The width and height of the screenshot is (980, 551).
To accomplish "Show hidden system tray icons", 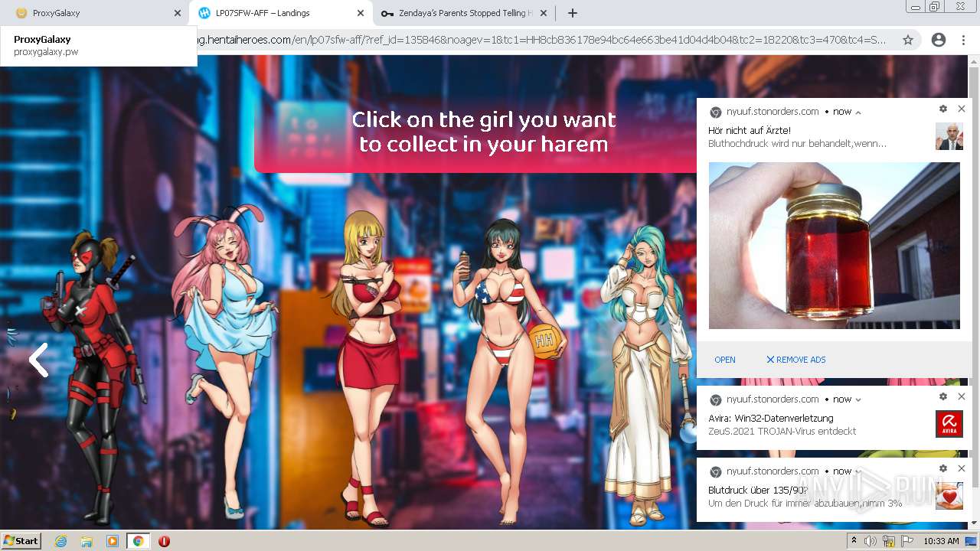I will 854,540.
